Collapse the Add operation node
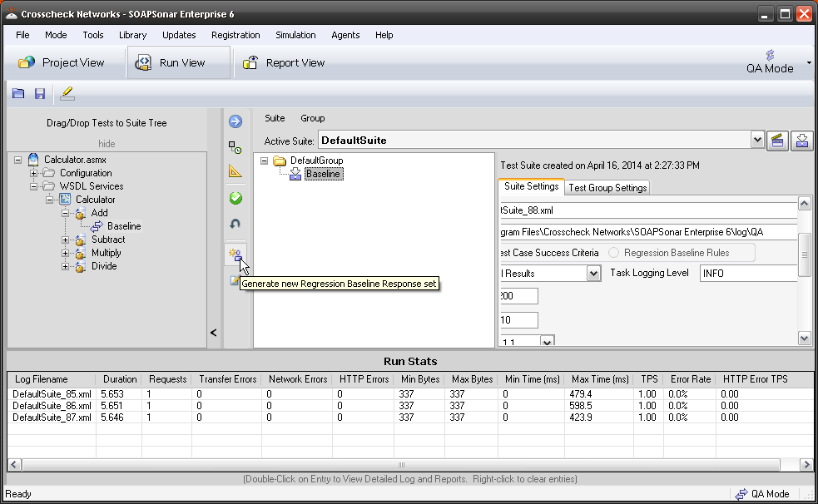 pos(65,213)
